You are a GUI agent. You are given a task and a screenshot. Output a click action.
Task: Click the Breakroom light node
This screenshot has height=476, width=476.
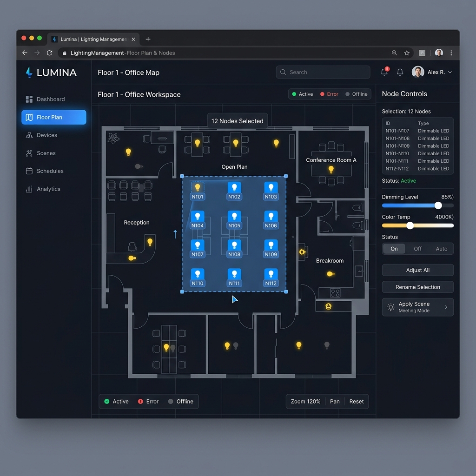click(331, 274)
